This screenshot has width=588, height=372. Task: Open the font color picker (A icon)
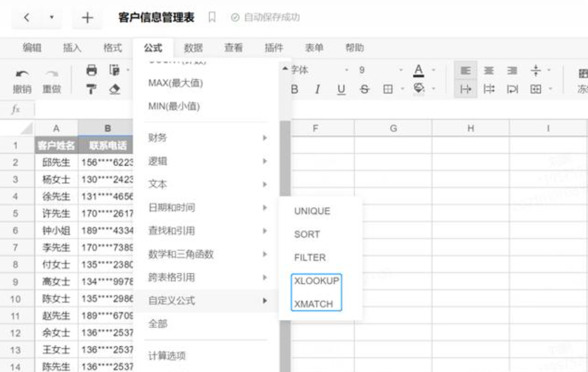(419, 70)
